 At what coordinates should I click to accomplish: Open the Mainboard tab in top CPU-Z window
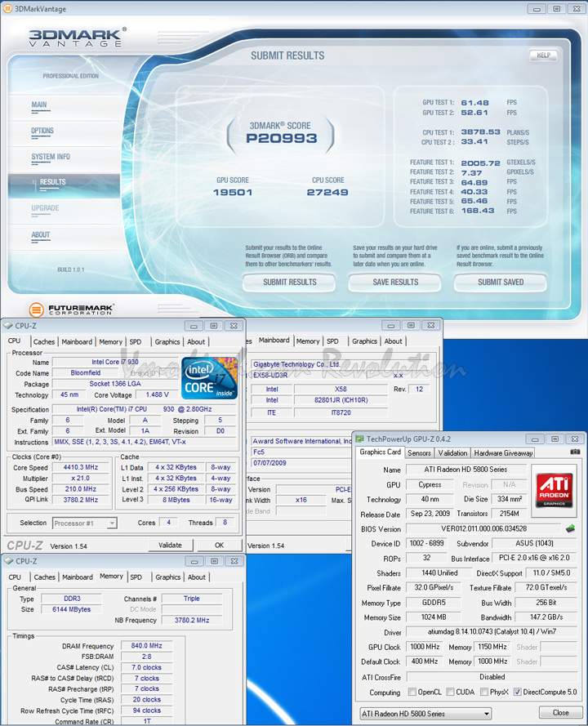[x=77, y=341]
